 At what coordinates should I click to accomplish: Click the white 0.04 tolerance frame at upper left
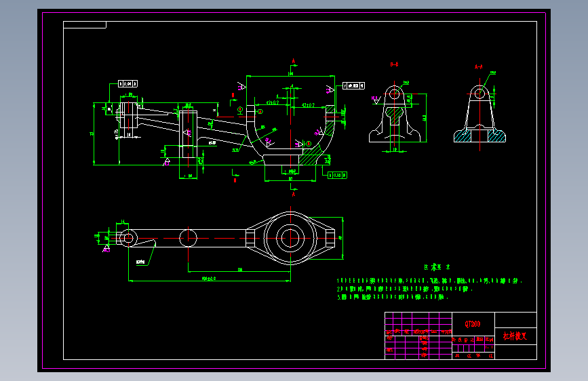(128, 83)
